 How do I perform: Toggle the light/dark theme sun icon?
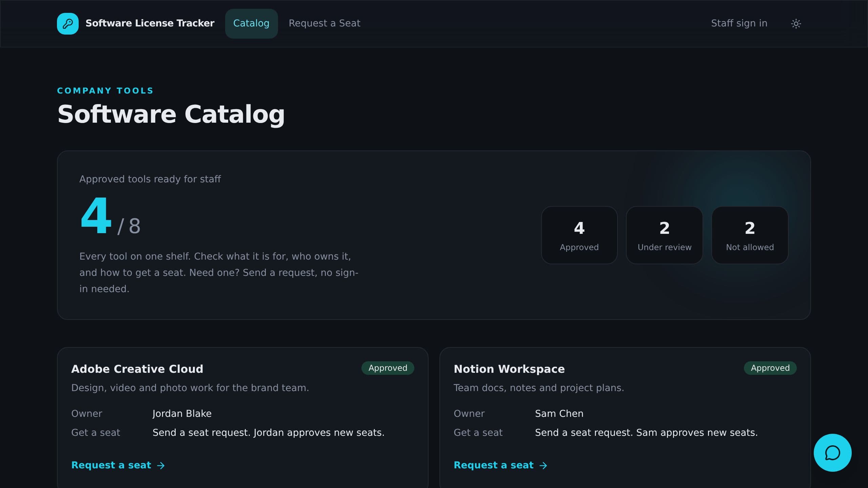coord(796,23)
